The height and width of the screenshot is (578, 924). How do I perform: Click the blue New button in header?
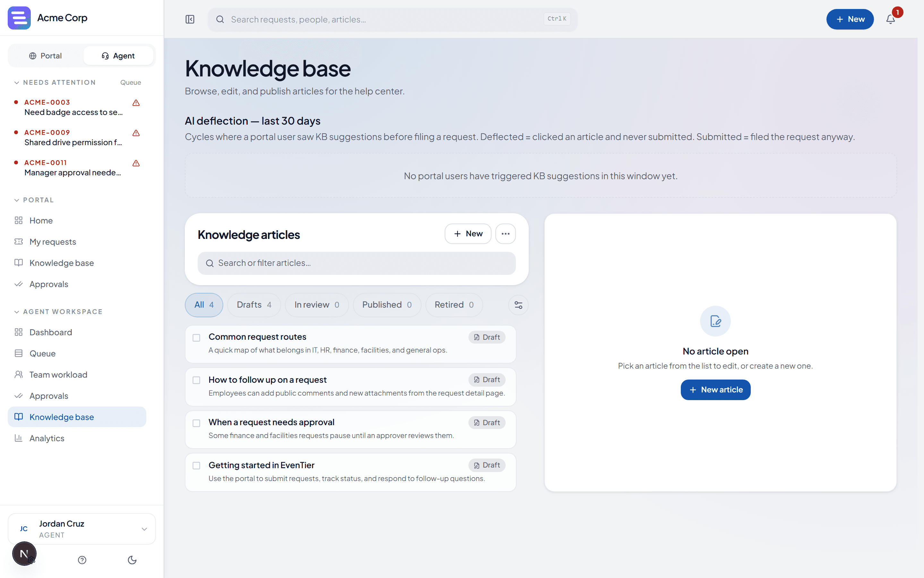[x=850, y=19]
